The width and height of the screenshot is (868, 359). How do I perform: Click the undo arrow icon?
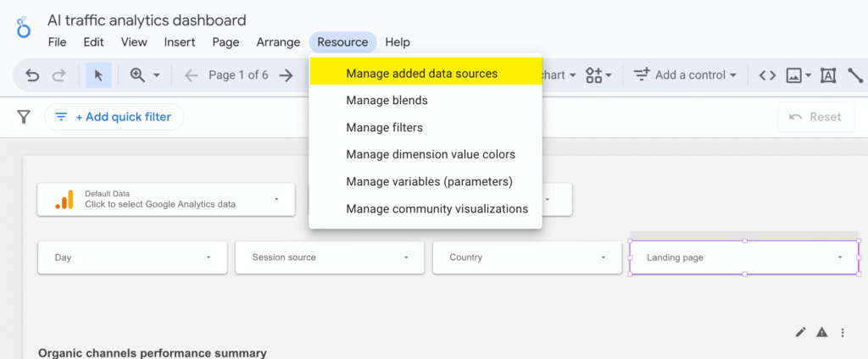pyautogui.click(x=33, y=75)
